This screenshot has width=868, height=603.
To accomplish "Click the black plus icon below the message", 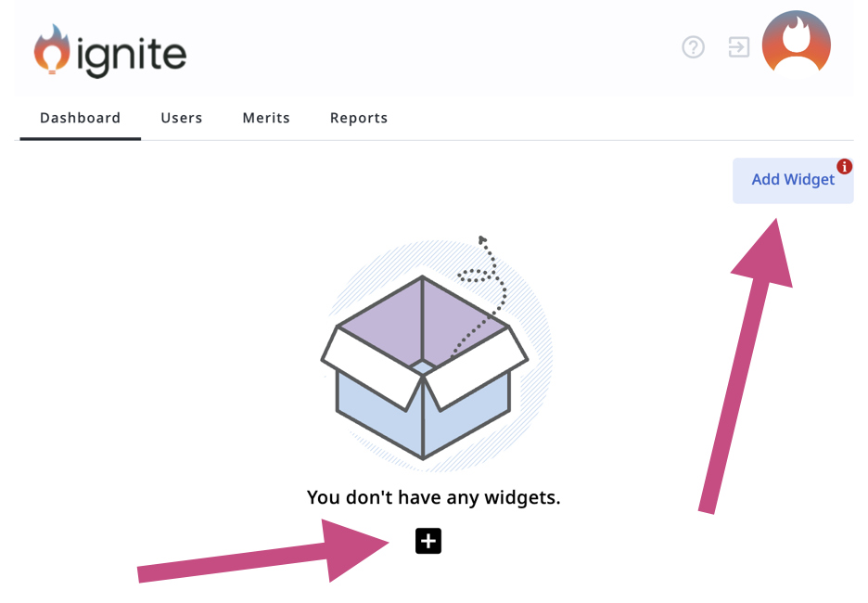I will point(428,541).
